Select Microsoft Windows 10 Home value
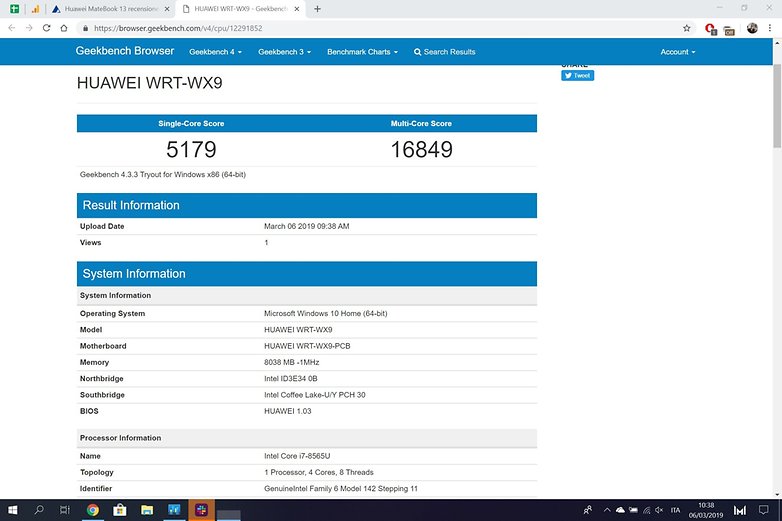 tap(326, 314)
